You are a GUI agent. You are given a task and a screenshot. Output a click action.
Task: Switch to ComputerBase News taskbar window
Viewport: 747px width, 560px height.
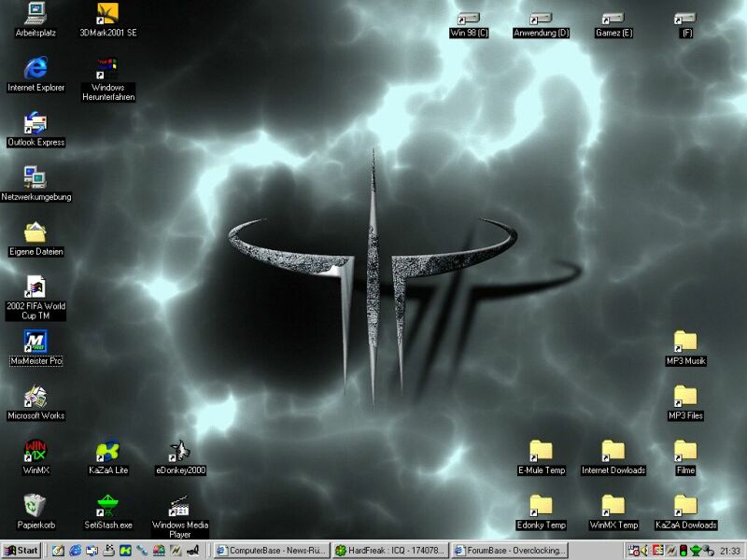272,551
